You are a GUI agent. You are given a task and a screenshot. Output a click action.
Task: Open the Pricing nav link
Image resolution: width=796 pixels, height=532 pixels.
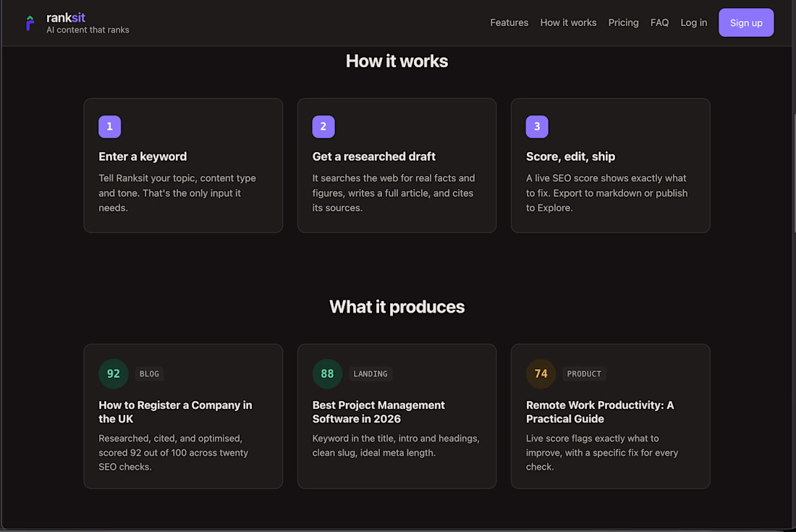pos(623,23)
